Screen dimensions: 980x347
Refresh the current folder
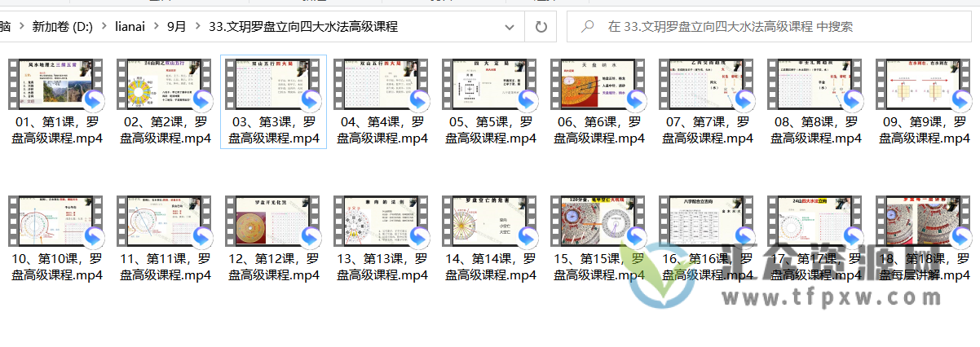coord(541,27)
